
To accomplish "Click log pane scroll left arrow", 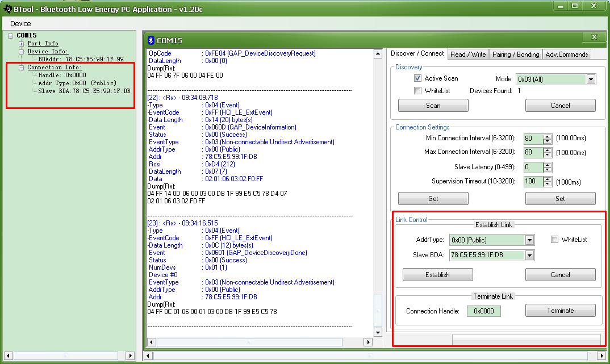I will click(151, 342).
